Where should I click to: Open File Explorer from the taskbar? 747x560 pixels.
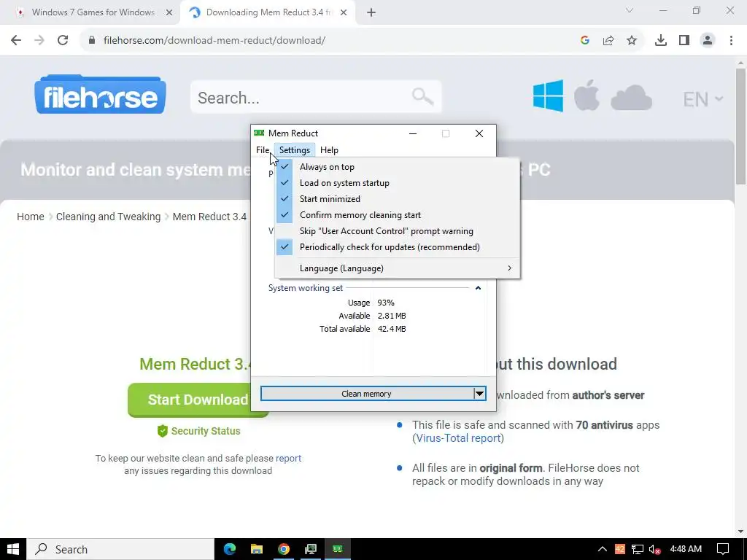click(x=257, y=549)
